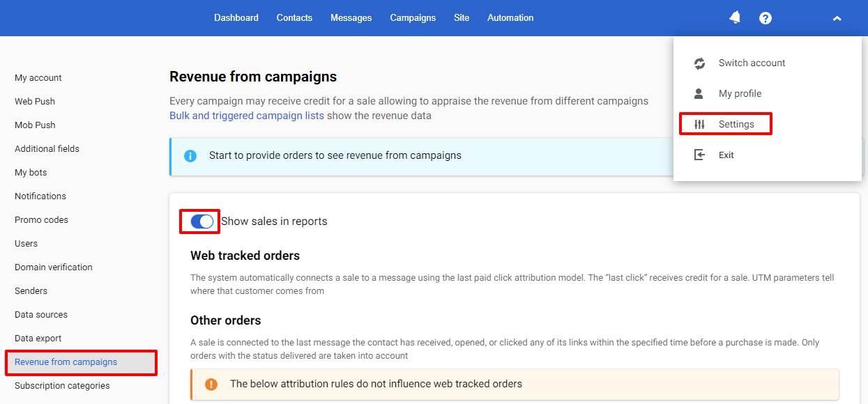The width and height of the screenshot is (868, 404).
Task: Select Subscription categories in the sidebar
Action: point(62,386)
